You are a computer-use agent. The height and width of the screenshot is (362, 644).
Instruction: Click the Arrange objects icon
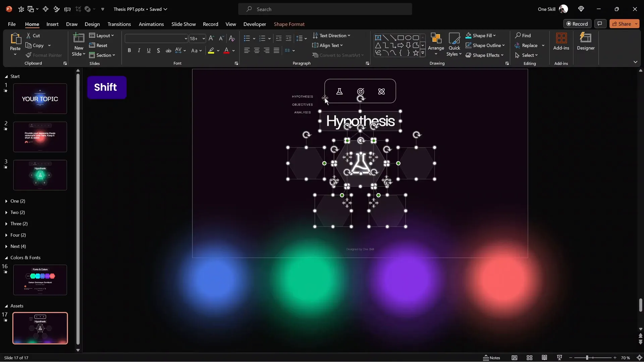[x=436, y=39]
